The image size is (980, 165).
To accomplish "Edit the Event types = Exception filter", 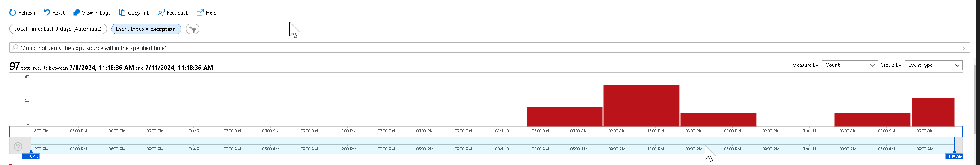I will point(146,29).
